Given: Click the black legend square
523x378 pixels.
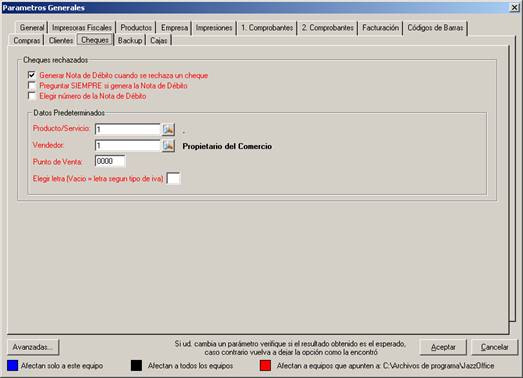Looking at the screenshot, I should tap(136, 366).
